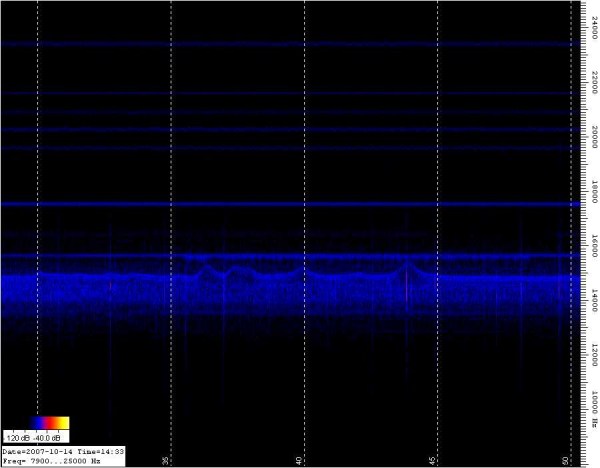Select the 35 time marker label
Viewport: 600px width, 468px height.
point(166,459)
